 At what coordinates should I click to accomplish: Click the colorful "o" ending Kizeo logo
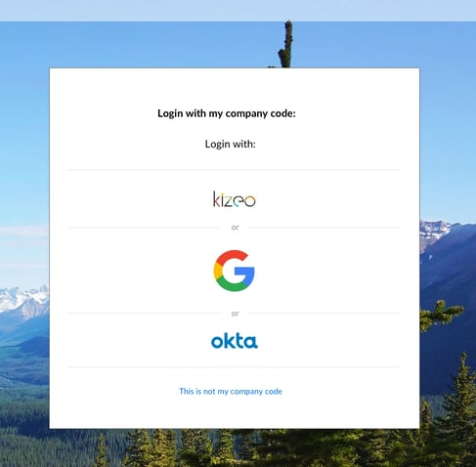(x=249, y=201)
